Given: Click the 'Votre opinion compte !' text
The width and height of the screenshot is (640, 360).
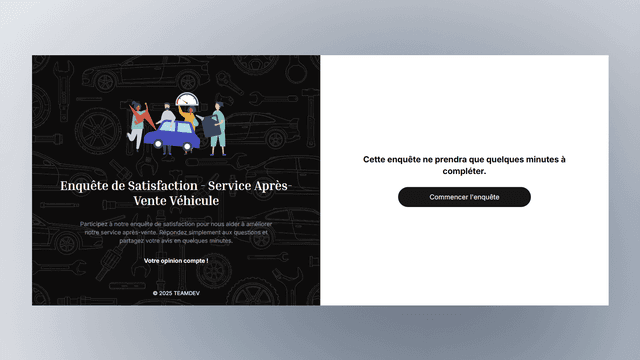Looking at the screenshot, I should click(x=176, y=261).
